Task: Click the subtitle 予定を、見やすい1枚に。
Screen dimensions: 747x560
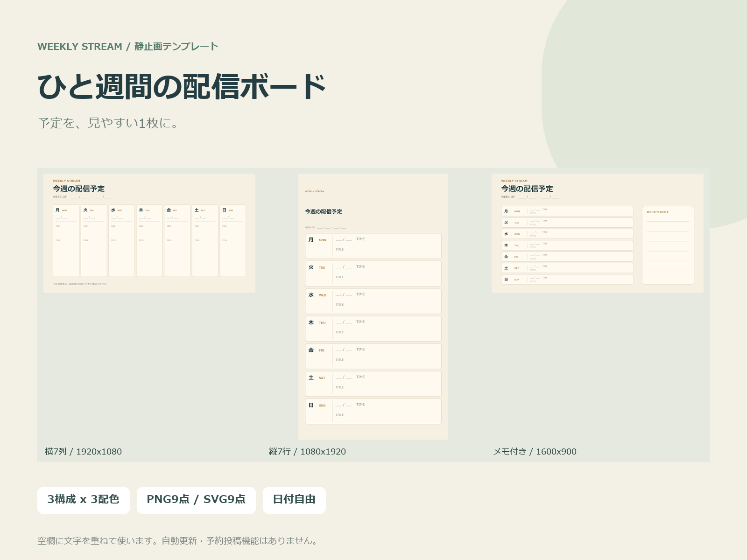Action: point(108,123)
